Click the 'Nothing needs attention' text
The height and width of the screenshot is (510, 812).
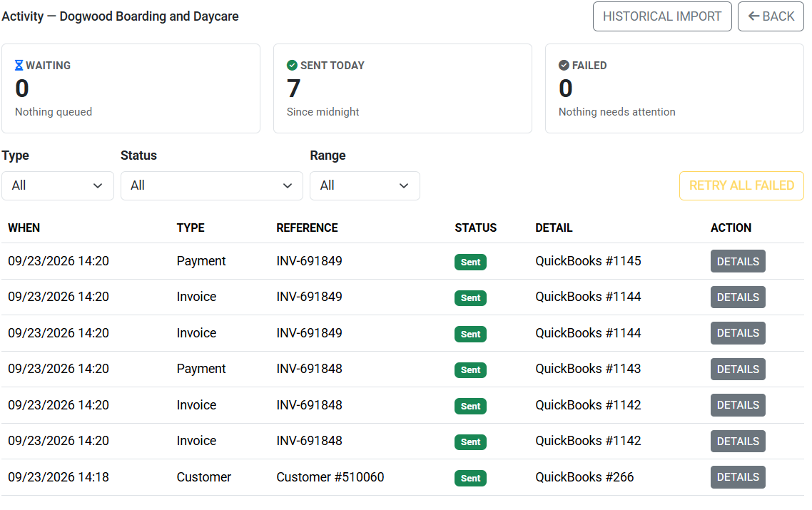[616, 112]
